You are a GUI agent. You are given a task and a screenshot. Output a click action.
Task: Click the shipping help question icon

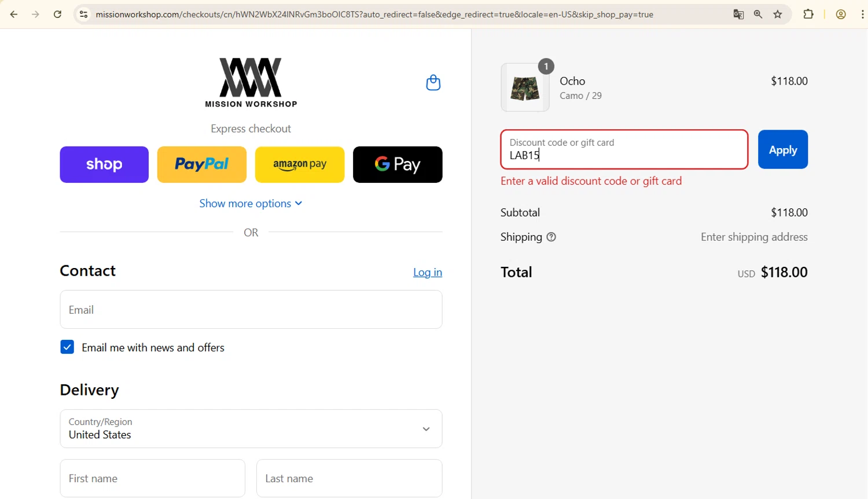(551, 237)
